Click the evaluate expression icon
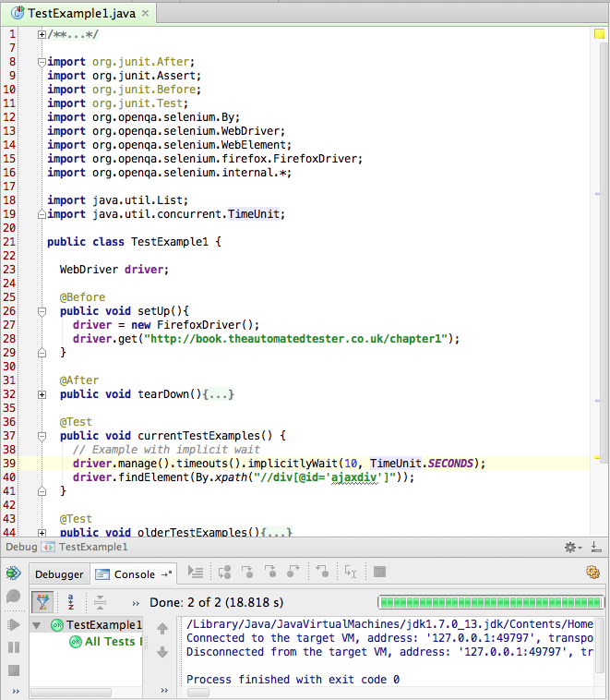Image resolution: width=610 pixels, height=700 pixels. pos(379,572)
